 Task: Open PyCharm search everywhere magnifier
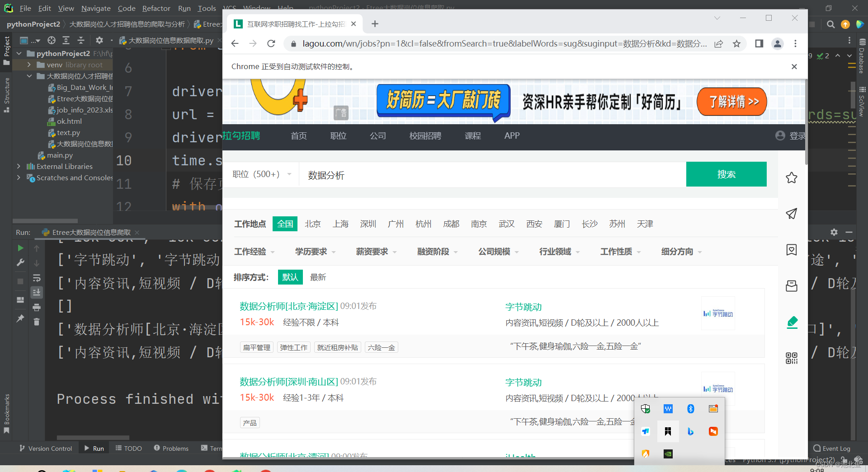(x=830, y=24)
